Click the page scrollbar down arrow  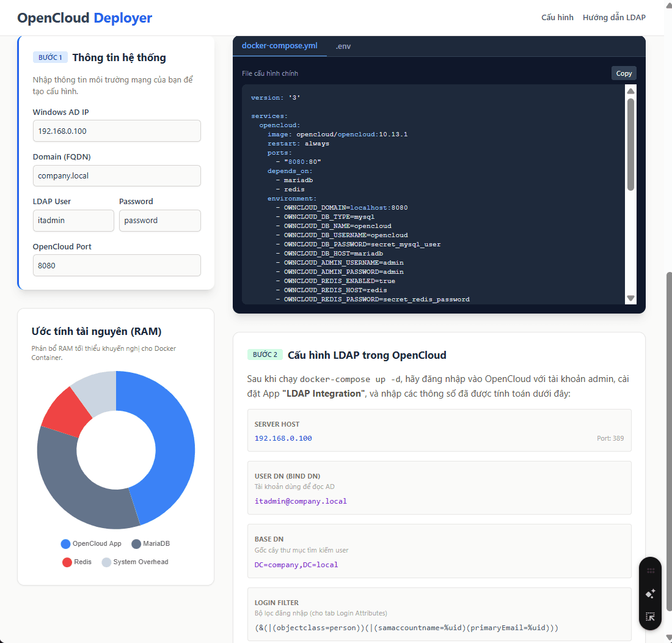[667, 638]
